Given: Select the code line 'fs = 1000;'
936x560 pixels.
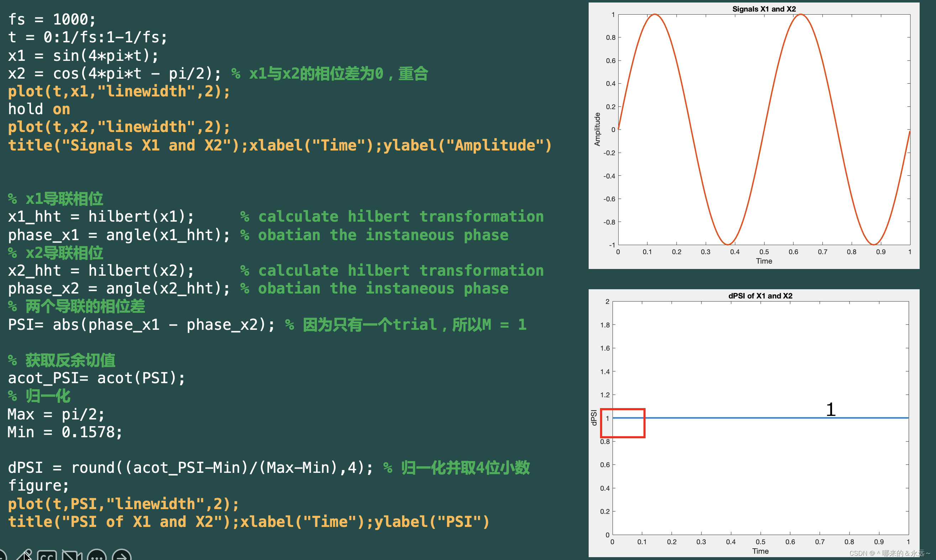Looking at the screenshot, I should pos(52,19).
